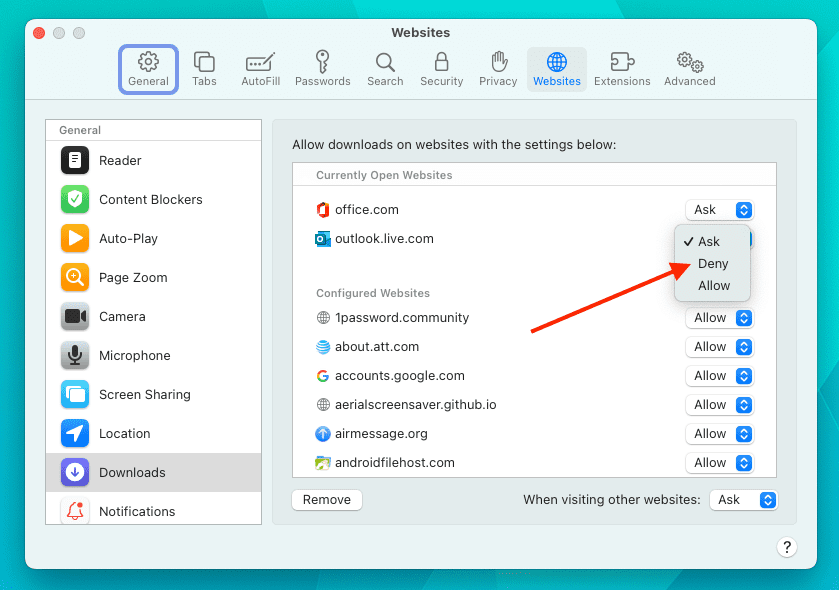The width and height of the screenshot is (839, 590).
Task: Select the Camera sidebar row
Action: pyautogui.click(x=154, y=317)
